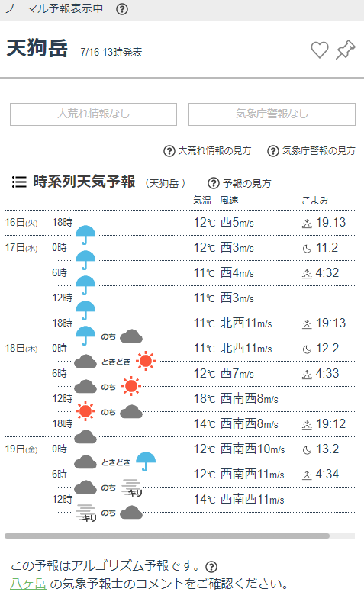Image resolution: width=364 pixels, height=605 pixels.
Task: Click question mark icon before 大荒れ情報の見方
Action: point(169,151)
